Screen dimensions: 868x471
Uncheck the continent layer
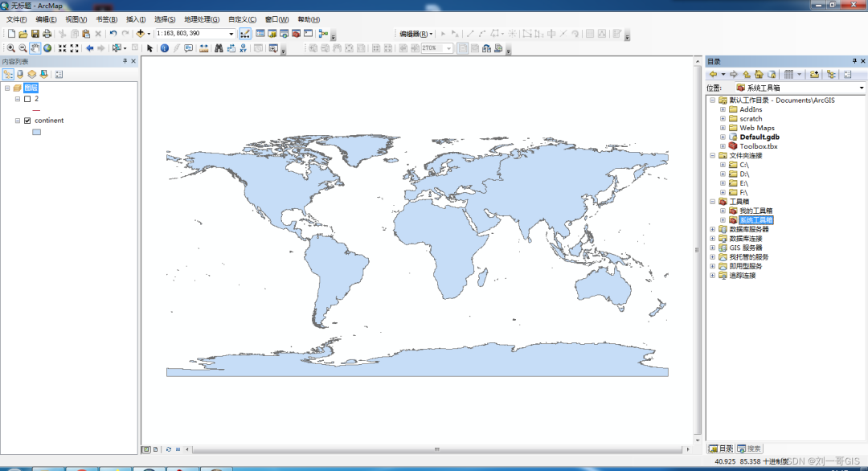[27, 121]
